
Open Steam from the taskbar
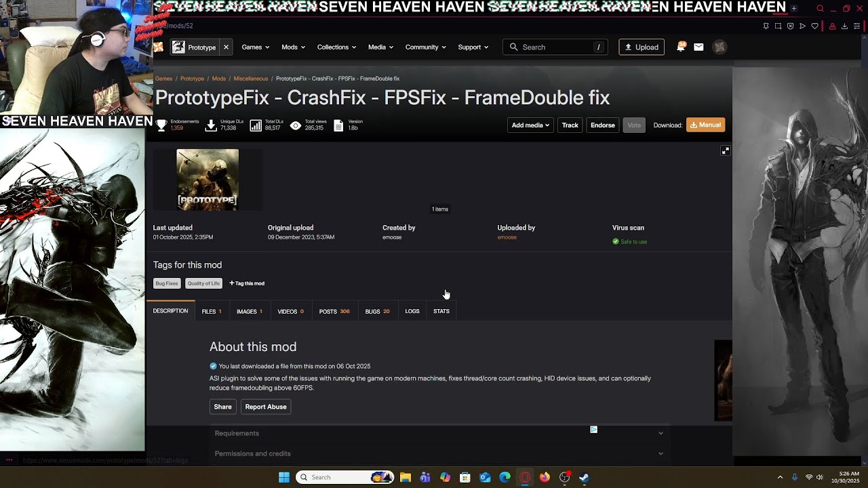click(x=584, y=477)
